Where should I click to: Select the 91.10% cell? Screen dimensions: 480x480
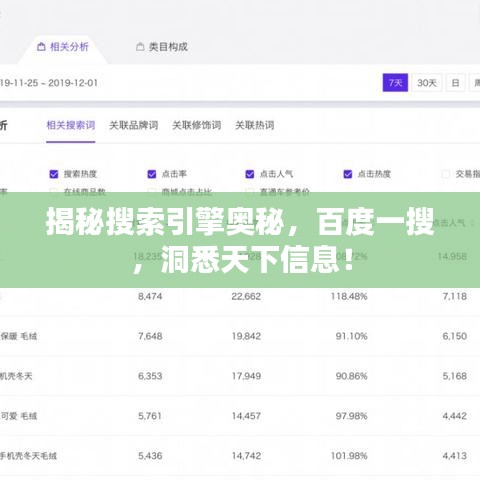351,336
